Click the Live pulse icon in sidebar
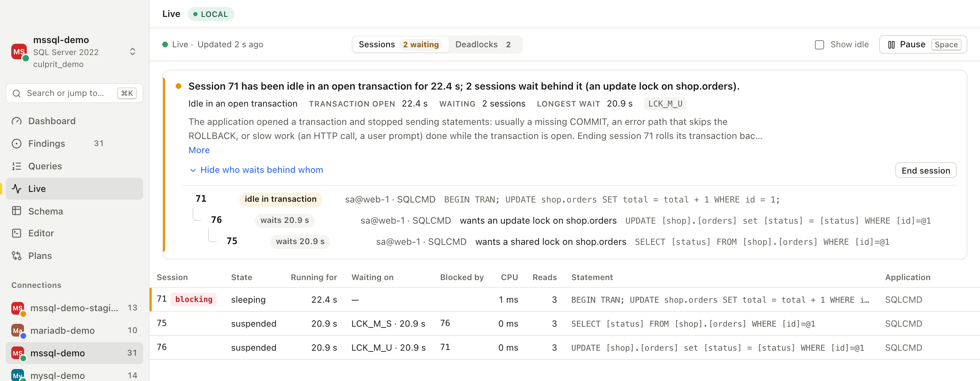Viewport: 980px width, 381px height. 16,188
